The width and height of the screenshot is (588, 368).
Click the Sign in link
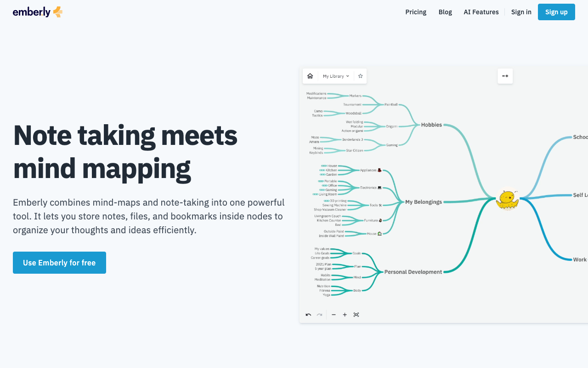point(521,12)
